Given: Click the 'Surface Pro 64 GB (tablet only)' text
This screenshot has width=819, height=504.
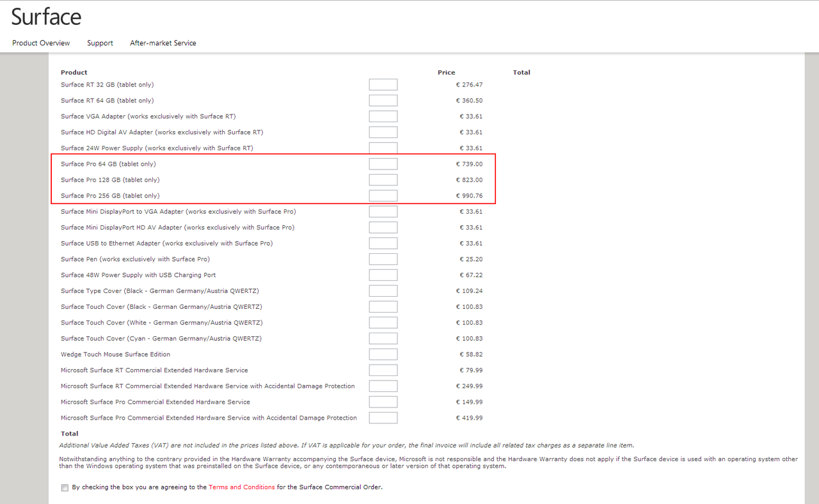Looking at the screenshot, I should pyautogui.click(x=108, y=164).
